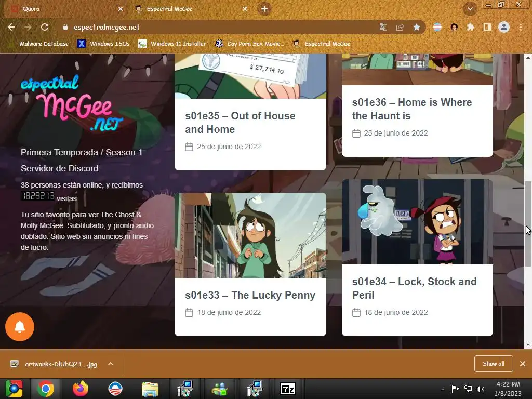Click The Lucky Penny episode thumbnail
This screenshot has height=399, width=532.
click(x=250, y=235)
